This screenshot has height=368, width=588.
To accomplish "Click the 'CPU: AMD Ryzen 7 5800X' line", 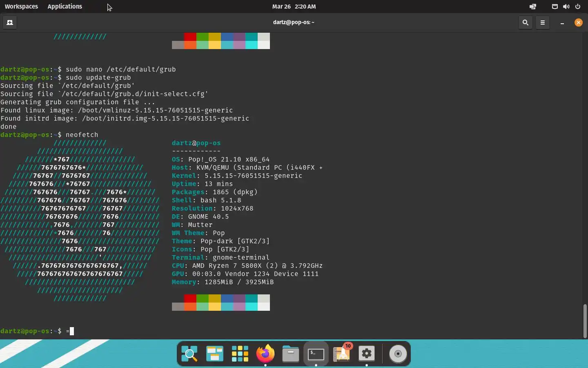I will [247, 266].
